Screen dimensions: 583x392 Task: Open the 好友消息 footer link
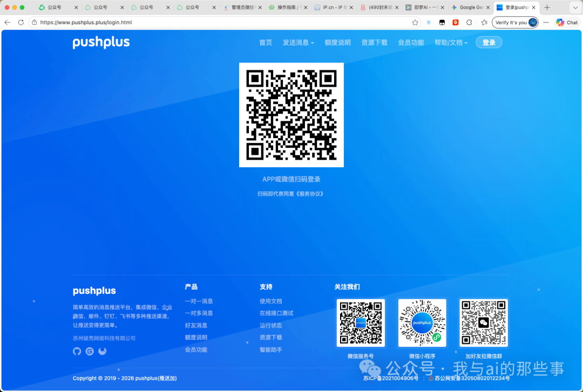tap(196, 326)
